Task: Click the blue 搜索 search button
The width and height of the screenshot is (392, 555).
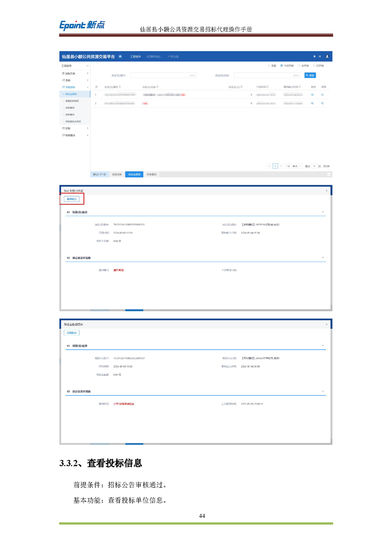Action: [x=310, y=76]
